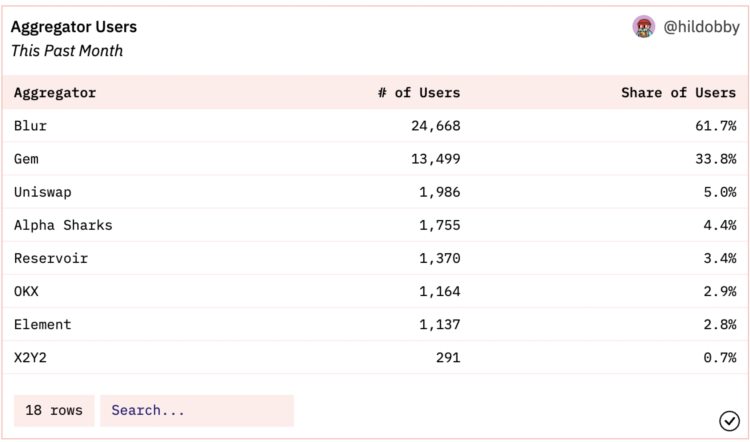
Task: Select the Reservoir row name
Action: click(51, 258)
